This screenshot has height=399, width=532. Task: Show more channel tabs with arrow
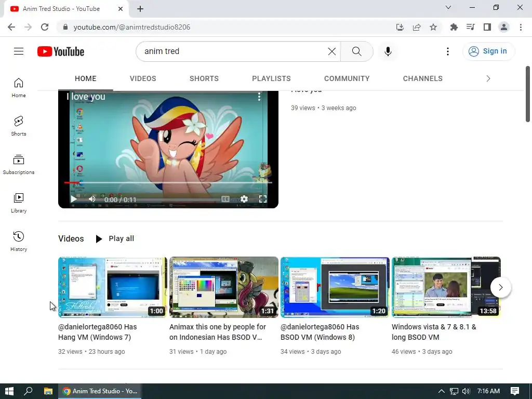coord(488,78)
